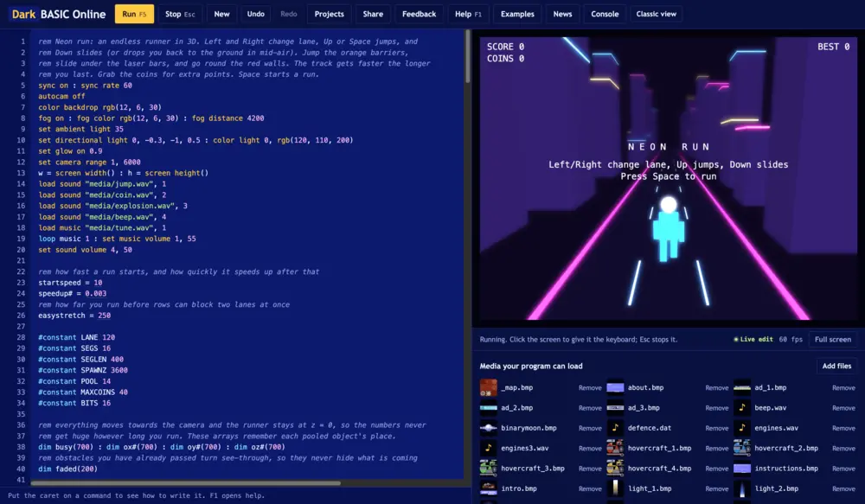Click the hovercraft_3.bmp thumbnail icon
This screenshot has width=865, height=504.
[488, 469]
